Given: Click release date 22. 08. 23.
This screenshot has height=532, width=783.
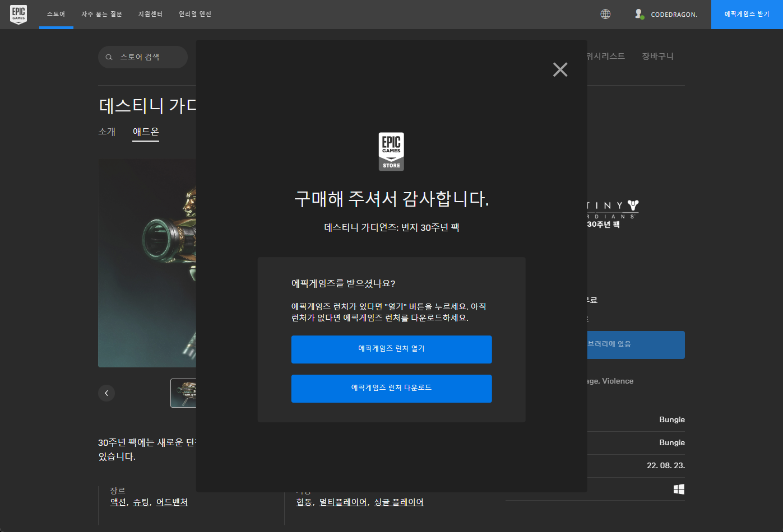Looking at the screenshot, I should [x=666, y=465].
